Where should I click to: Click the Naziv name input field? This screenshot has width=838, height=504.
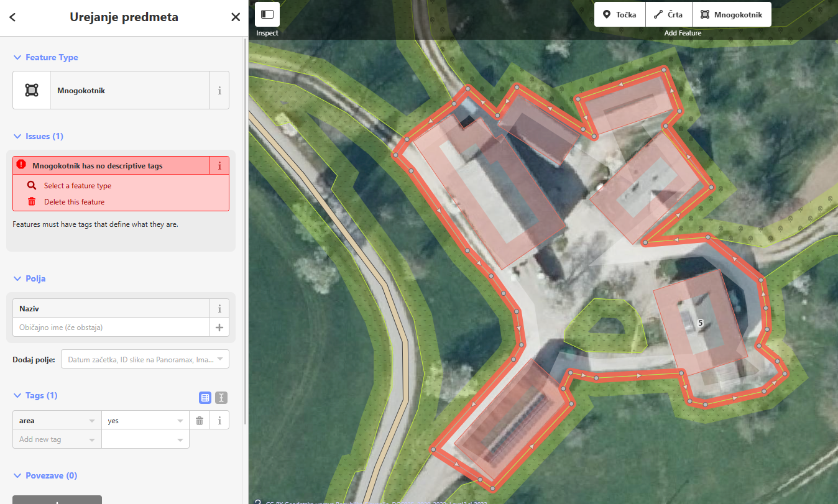pyautogui.click(x=111, y=328)
